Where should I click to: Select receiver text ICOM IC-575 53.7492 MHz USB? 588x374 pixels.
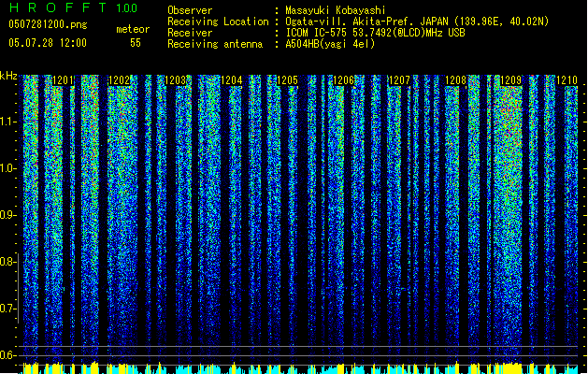pyautogui.click(x=375, y=33)
